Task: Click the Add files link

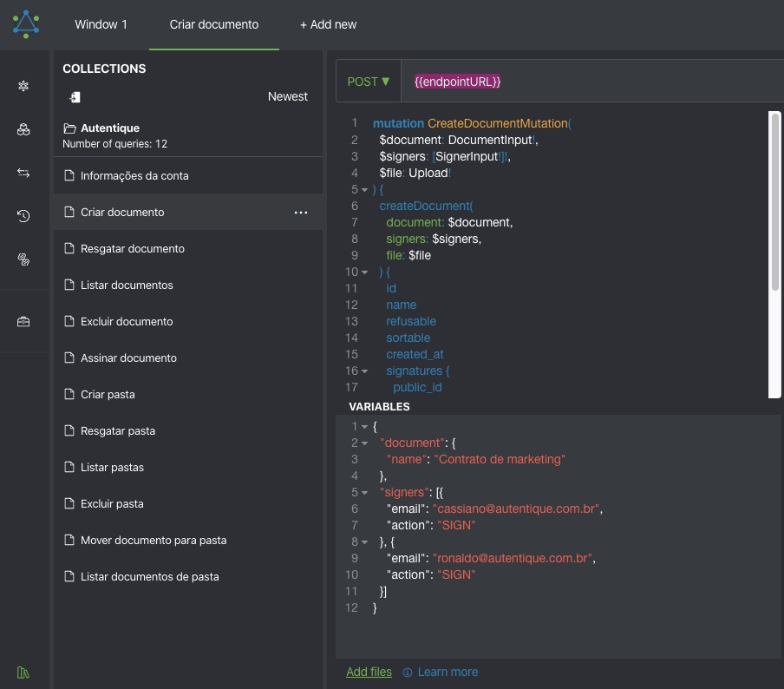Action: pyautogui.click(x=369, y=672)
